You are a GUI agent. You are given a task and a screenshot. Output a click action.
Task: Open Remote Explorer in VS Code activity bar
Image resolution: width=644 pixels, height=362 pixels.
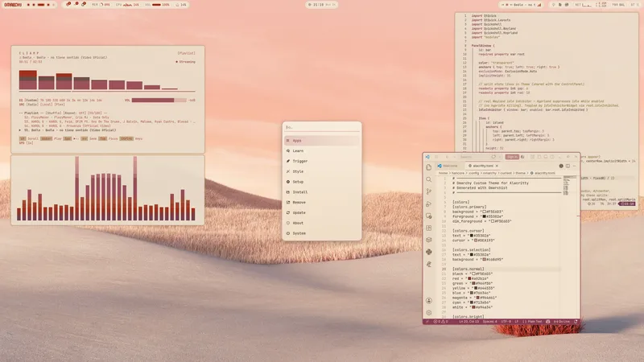pos(429,216)
